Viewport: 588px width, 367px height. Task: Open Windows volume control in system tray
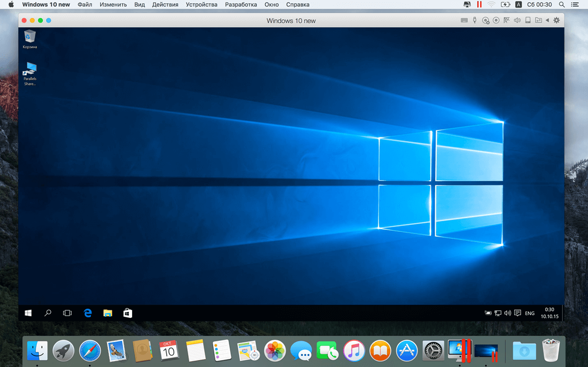(507, 313)
